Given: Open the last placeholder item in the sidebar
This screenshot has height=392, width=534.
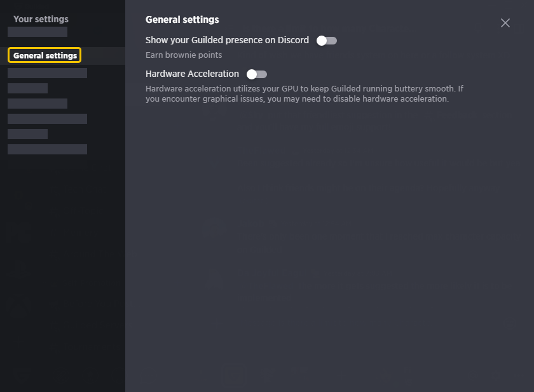Looking at the screenshot, I should (47, 149).
